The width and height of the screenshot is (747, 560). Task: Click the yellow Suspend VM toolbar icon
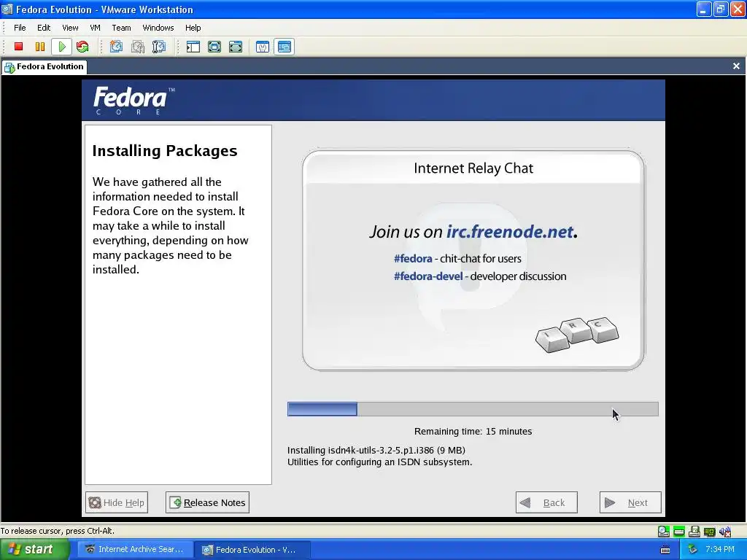(x=40, y=47)
